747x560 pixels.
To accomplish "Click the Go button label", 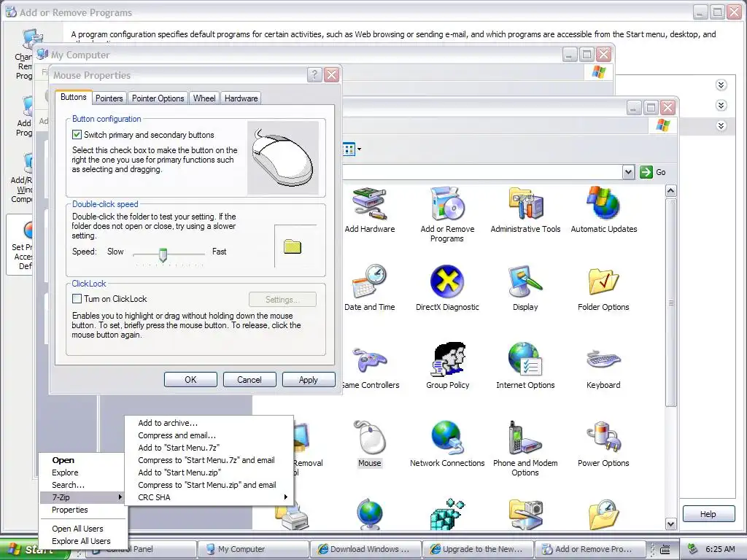I will click(660, 172).
